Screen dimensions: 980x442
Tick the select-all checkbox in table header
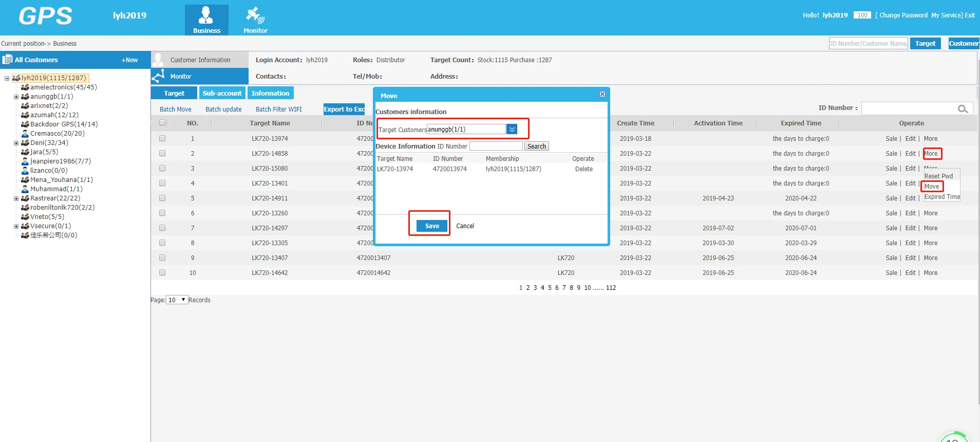click(162, 123)
